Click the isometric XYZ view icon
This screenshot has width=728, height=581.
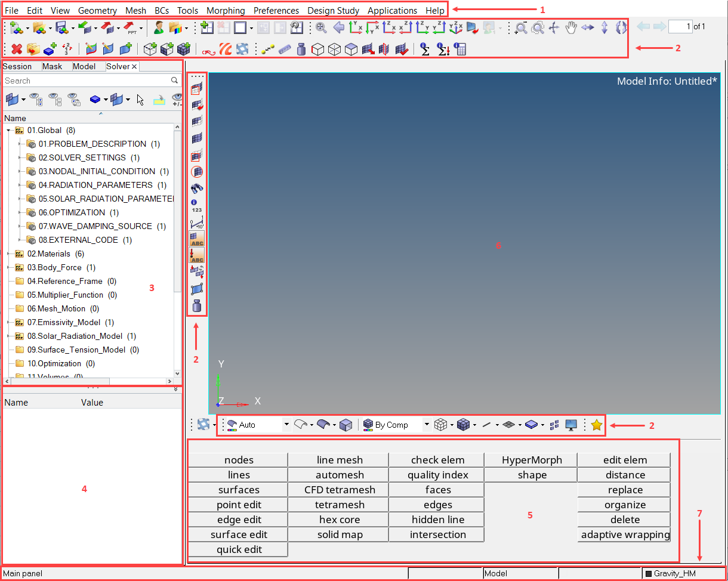(456, 27)
